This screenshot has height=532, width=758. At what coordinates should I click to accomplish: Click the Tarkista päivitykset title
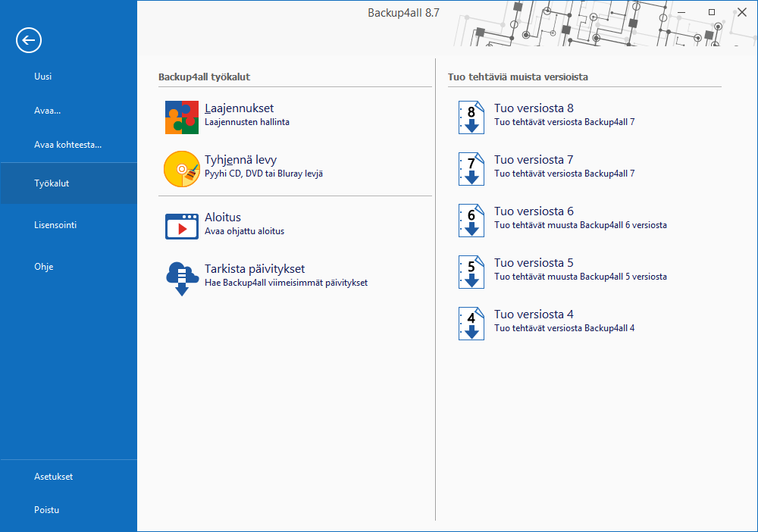point(255,269)
